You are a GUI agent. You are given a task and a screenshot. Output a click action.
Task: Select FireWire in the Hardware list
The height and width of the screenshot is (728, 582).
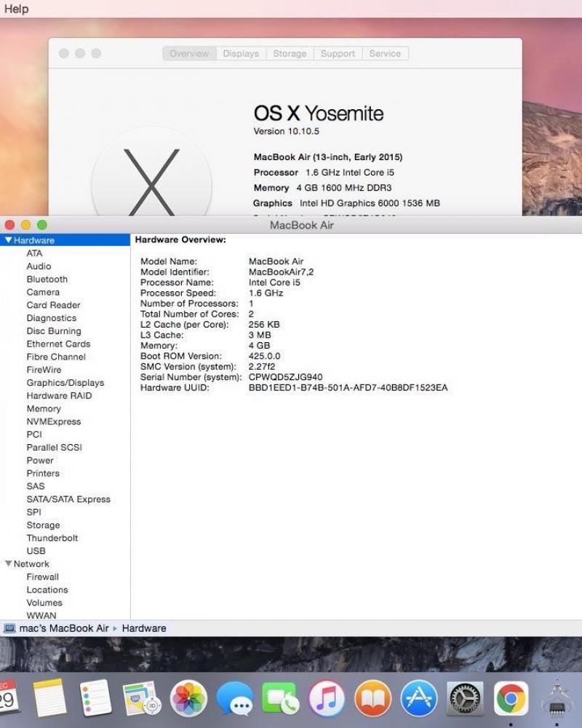point(44,370)
